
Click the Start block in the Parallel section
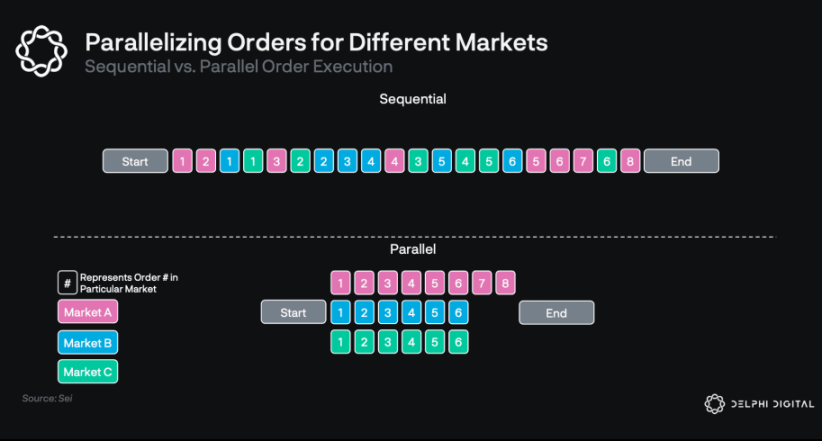click(293, 313)
